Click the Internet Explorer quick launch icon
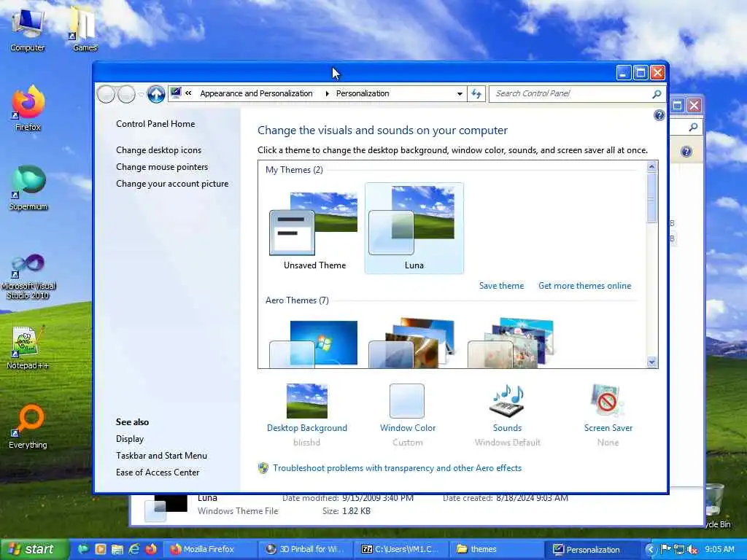Image resolution: width=747 pixels, height=560 pixels. point(134,549)
